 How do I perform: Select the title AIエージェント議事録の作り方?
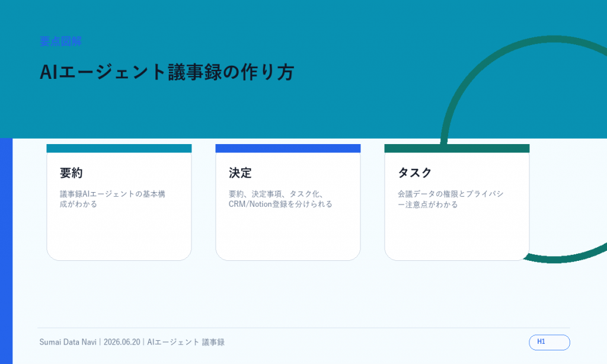pyautogui.click(x=167, y=72)
